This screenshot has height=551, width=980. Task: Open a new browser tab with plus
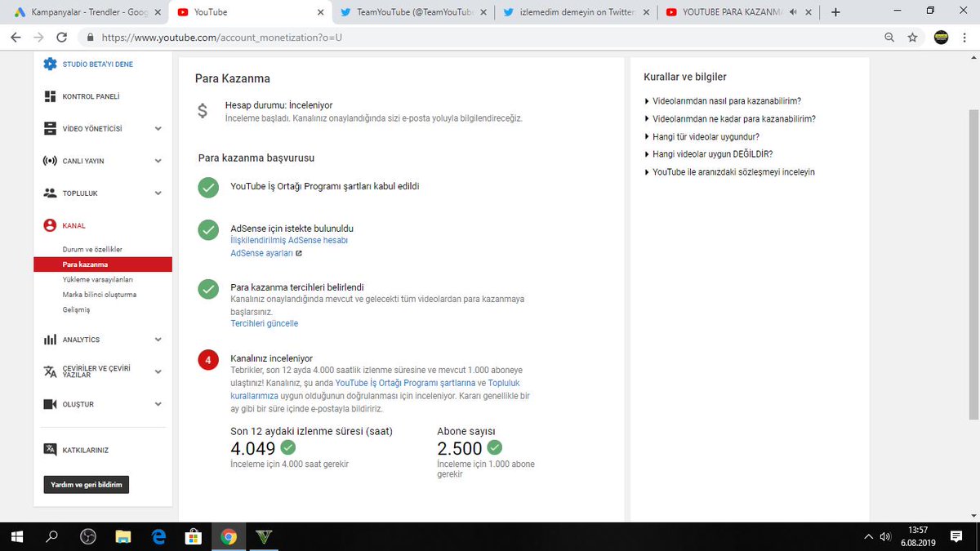click(x=835, y=12)
